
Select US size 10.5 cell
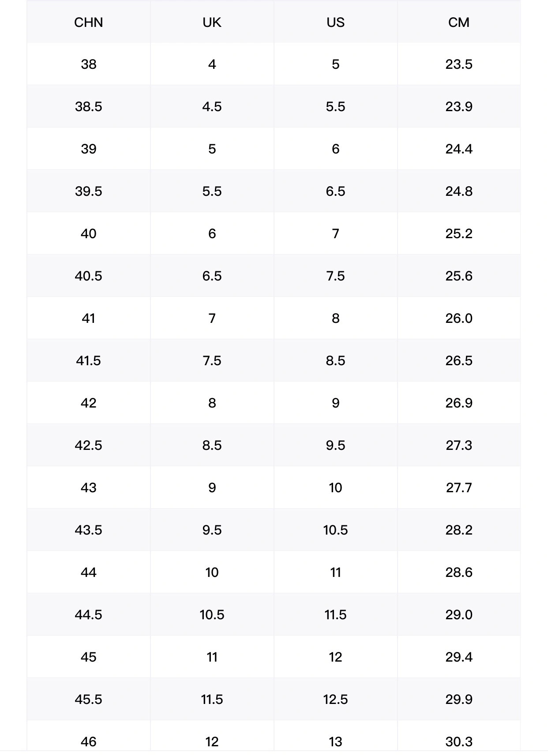tap(335, 530)
